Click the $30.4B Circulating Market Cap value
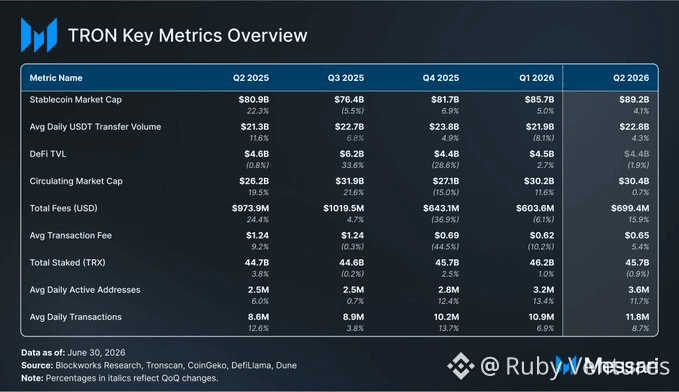 pos(634,181)
